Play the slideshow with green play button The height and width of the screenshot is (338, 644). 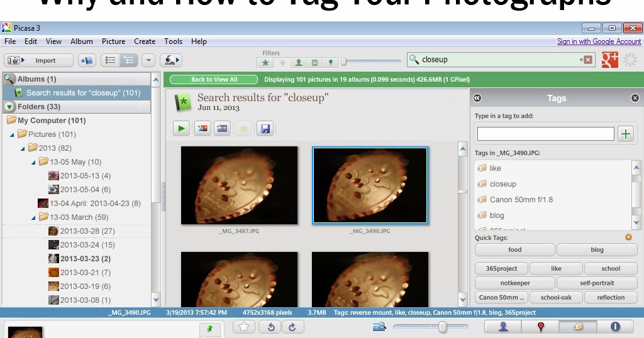(181, 129)
